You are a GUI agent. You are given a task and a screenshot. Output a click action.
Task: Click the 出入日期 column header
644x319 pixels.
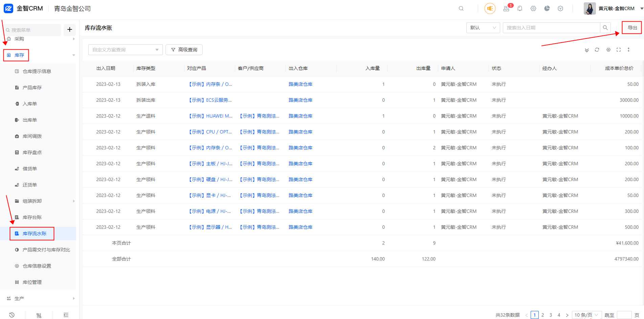click(106, 68)
